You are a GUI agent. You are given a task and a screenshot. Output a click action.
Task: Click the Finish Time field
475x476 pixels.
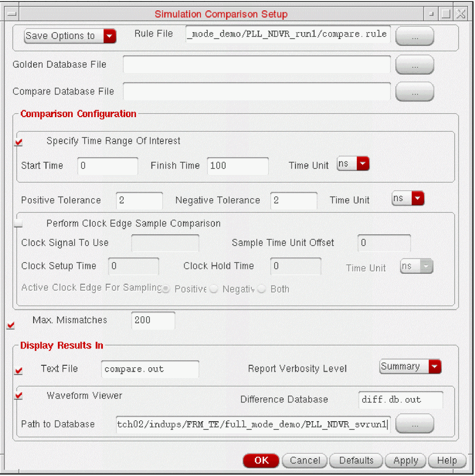click(x=237, y=166)
